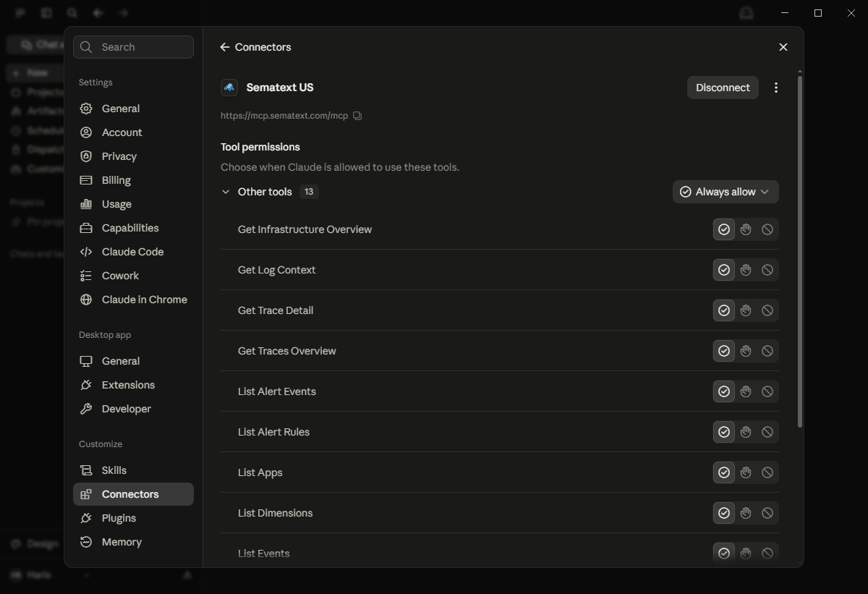Block the List Alert Rules tool
This screenshot has width=868, height=594.
[767, 432]
